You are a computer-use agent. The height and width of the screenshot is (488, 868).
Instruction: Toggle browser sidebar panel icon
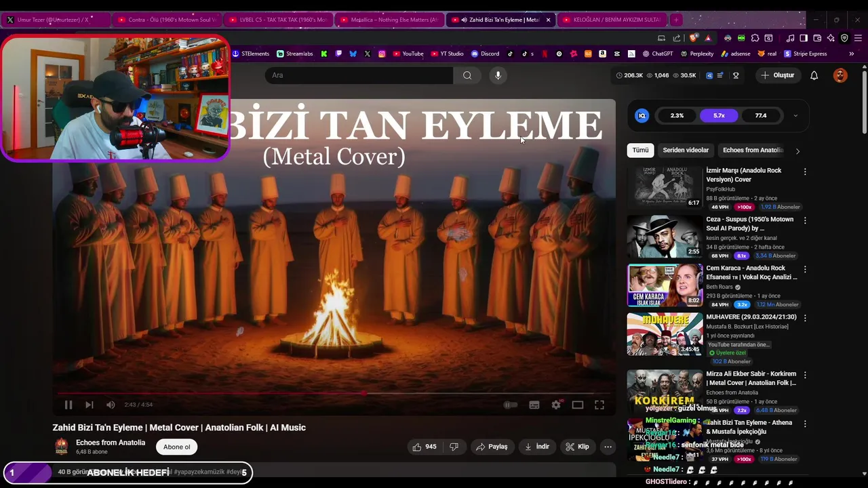point(804,38)
